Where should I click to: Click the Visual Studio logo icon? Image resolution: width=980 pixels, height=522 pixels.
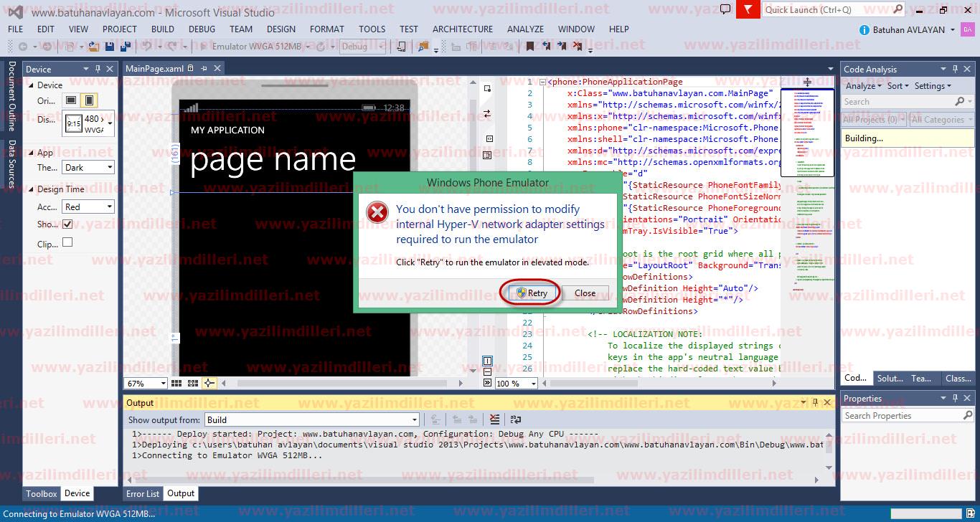click(15, 11)
